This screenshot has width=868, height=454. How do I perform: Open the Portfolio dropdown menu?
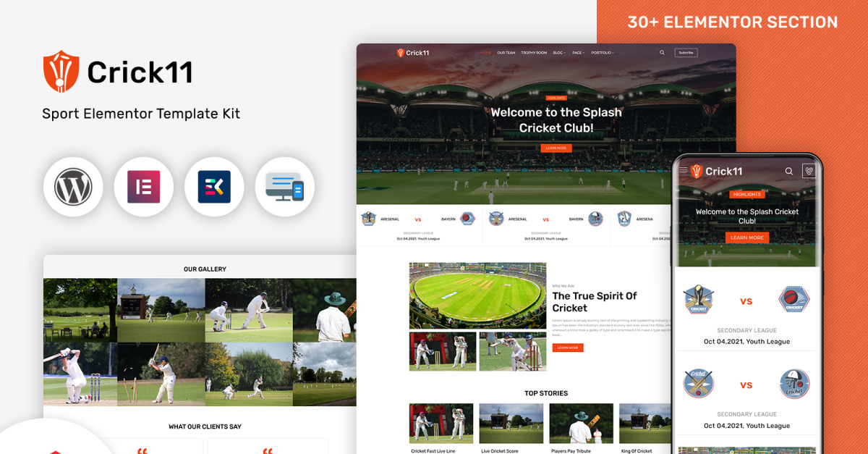(603, 53)
